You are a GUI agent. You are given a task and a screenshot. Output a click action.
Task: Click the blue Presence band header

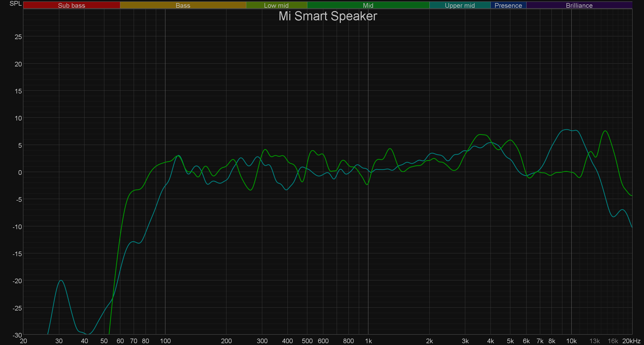(508, 5)
